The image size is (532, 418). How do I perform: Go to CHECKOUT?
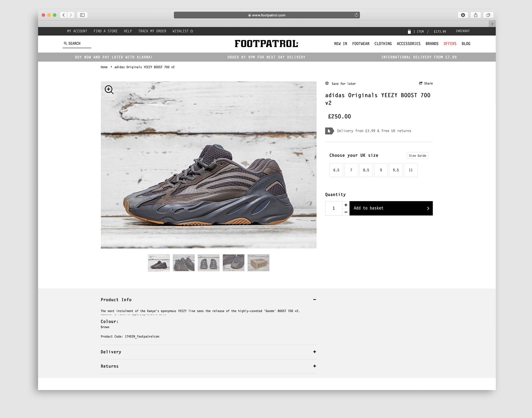[x=463, y=31]
